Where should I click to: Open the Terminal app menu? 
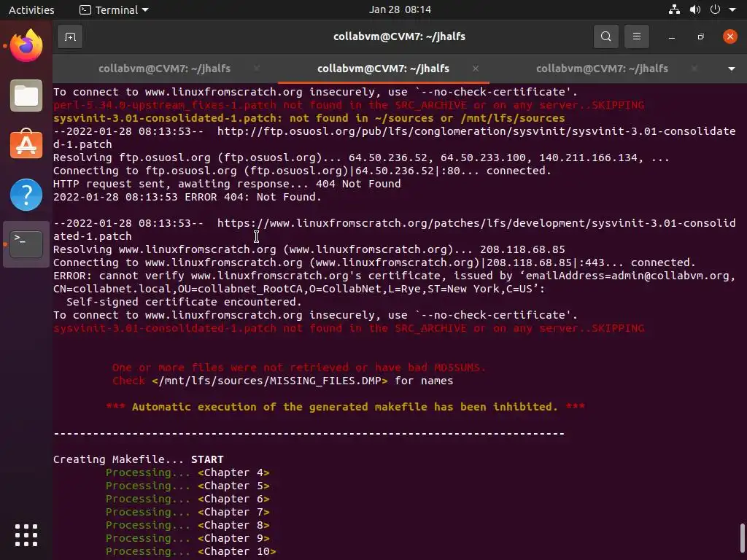tap(114, 9)
